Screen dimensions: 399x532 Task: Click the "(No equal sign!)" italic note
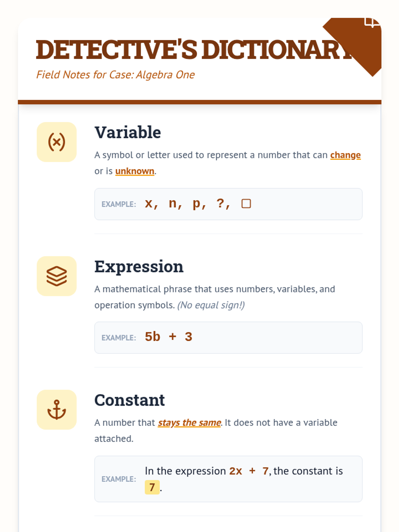211,305
